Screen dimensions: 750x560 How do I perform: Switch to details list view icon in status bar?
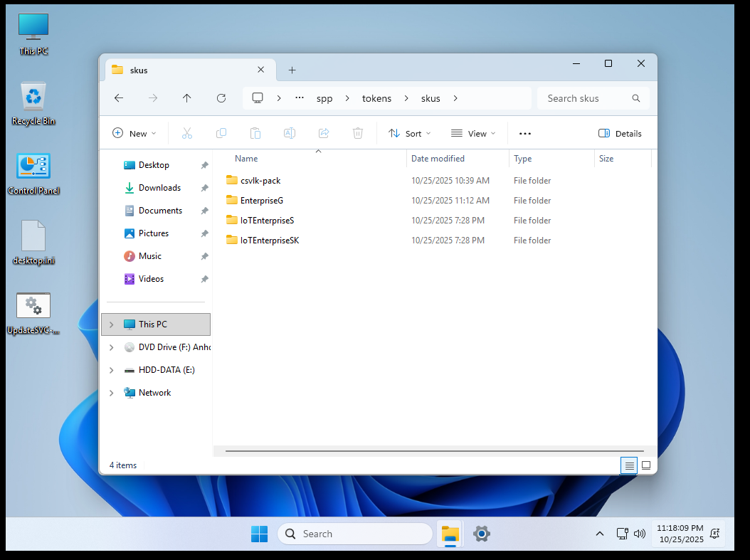click(630, 465)
